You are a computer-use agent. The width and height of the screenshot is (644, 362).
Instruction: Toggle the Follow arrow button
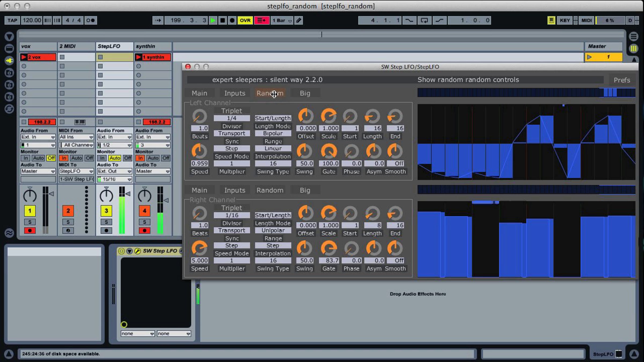[158, 20]
